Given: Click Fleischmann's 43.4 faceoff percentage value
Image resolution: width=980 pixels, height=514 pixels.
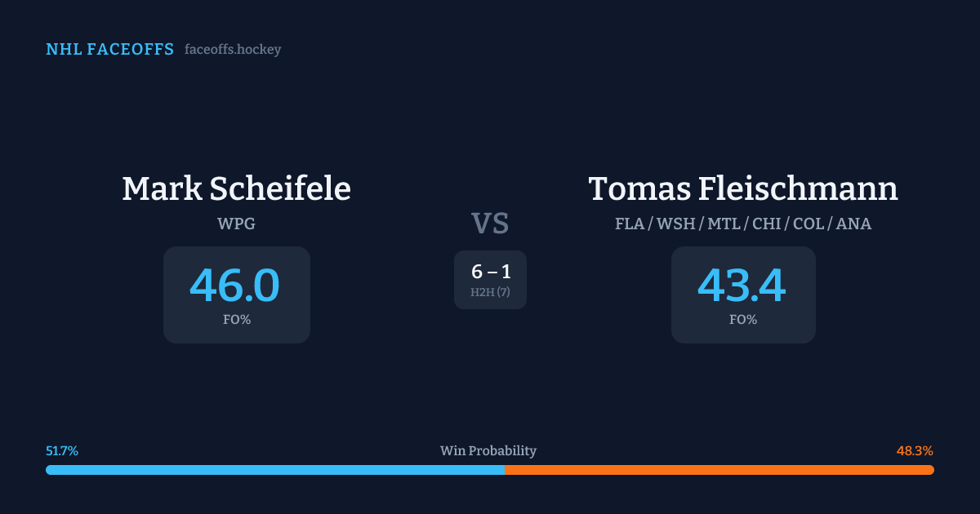Looking at the screenshot, I should [742, 286].
